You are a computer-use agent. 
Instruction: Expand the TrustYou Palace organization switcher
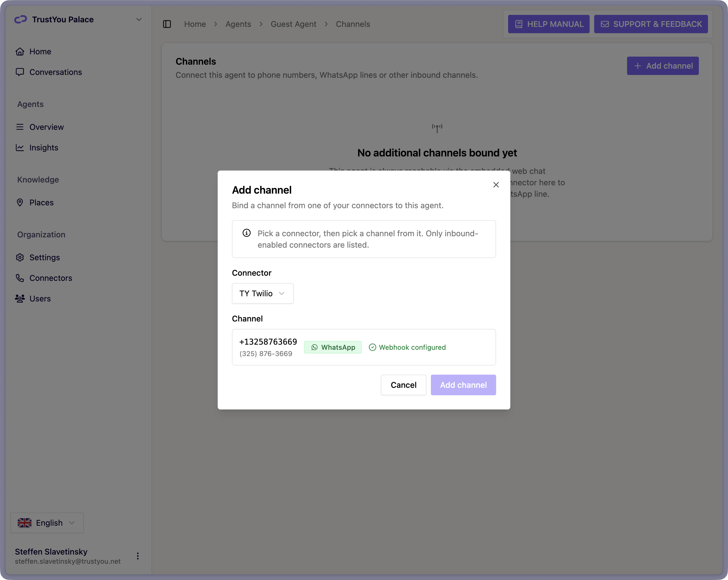coord(139,20)
